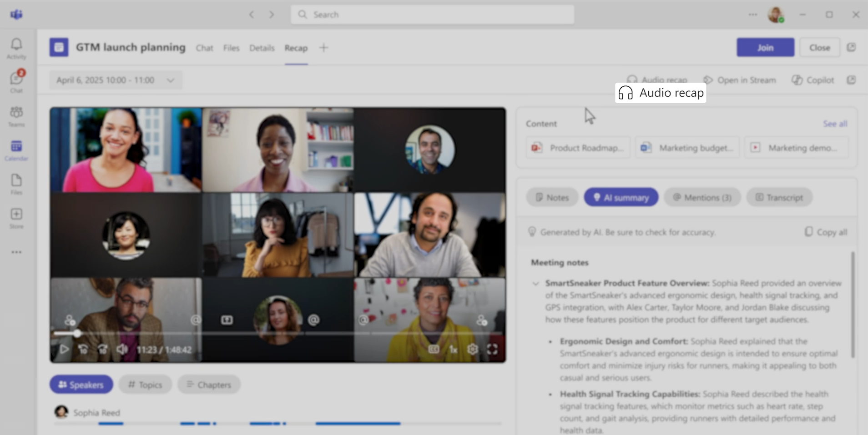Add a tab with the plus icon
The width and height of the screenshot is (868, 435).
(323, 48)
